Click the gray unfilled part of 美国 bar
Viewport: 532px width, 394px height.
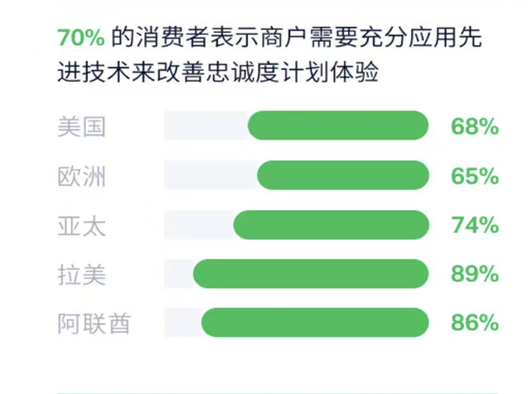204,126
